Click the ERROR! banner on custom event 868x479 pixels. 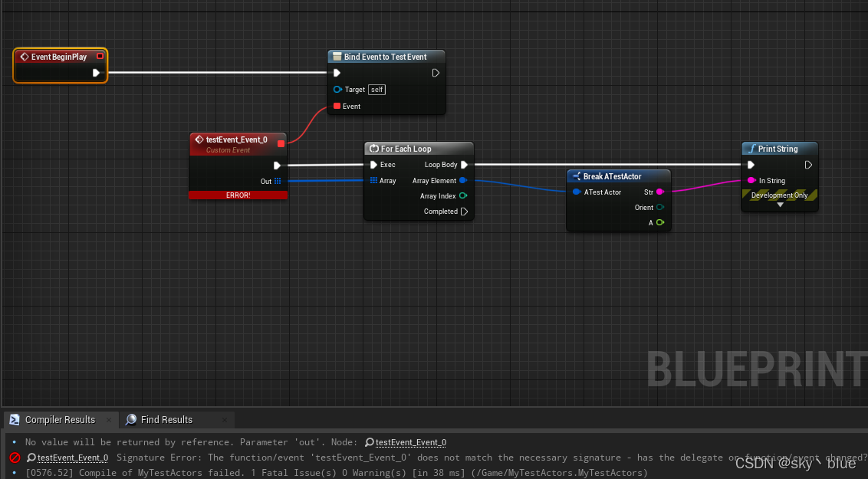(238, 195)
